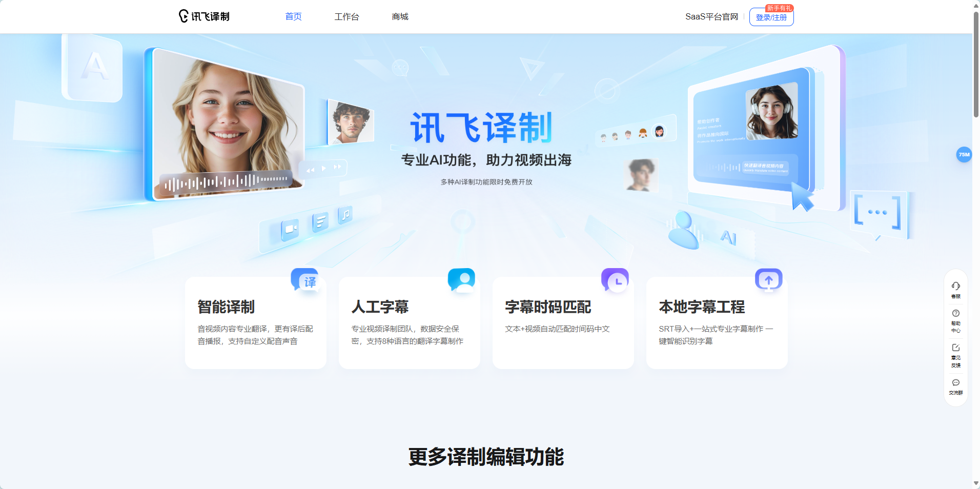Click the person icon on 人工字幕 card

pyautogui.click(x=461, y=280)
